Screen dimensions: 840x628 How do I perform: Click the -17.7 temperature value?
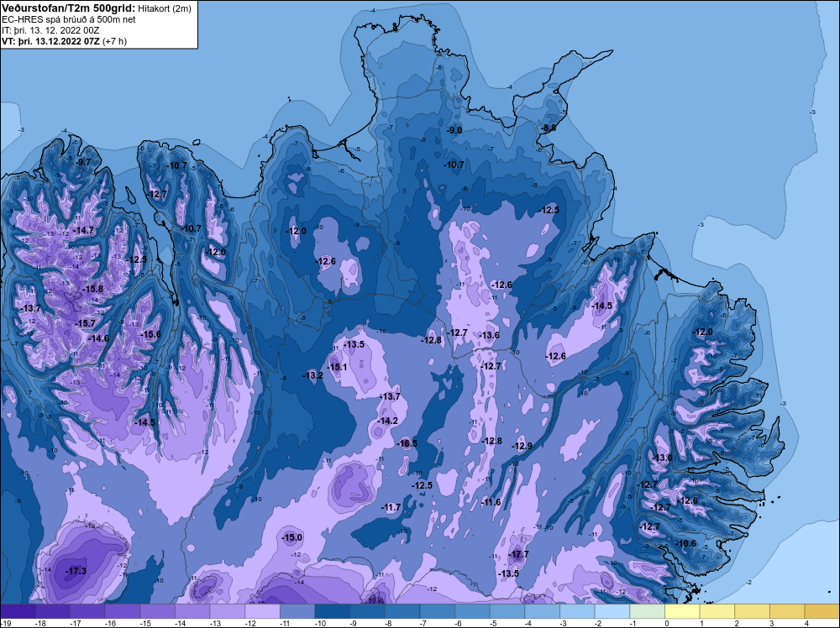click(x=518, y=555)
